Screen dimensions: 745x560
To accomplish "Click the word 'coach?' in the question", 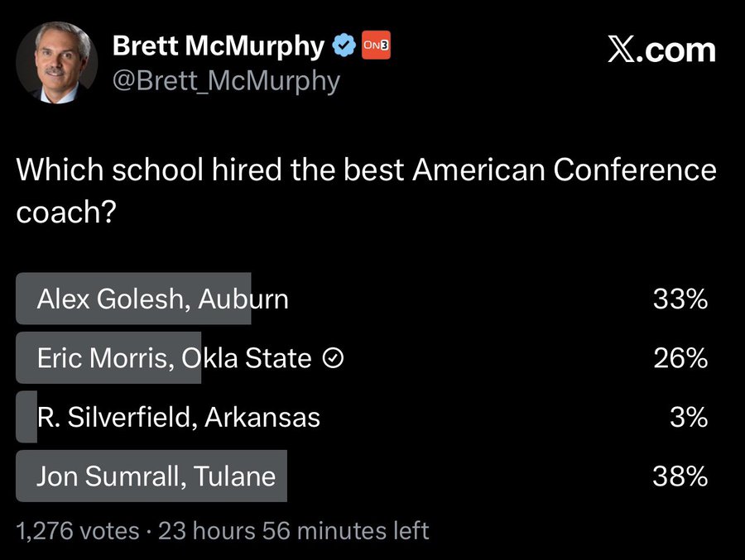I will pyautogui.click(x=65, y=213).
